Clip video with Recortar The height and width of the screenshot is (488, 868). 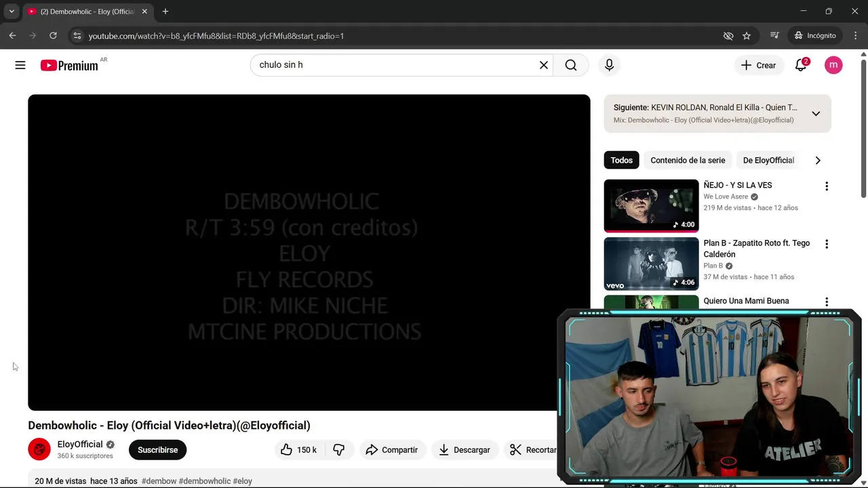(x=533, y=450)
